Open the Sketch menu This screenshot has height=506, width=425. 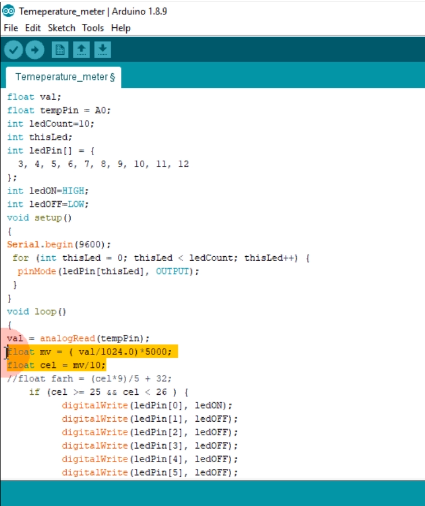tap(61, 28)
